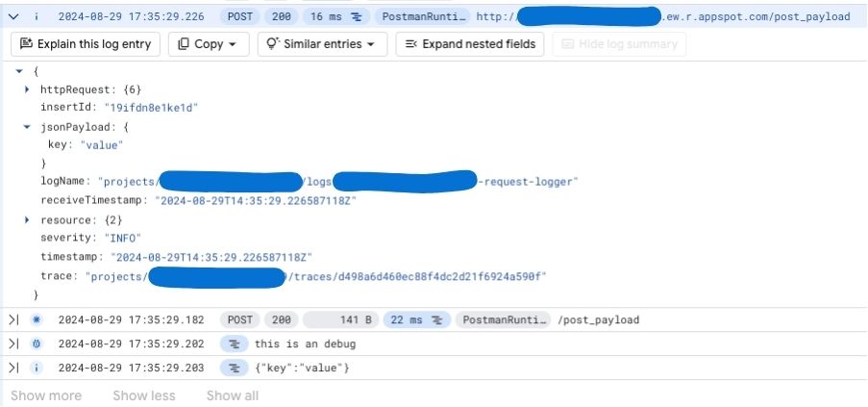This screenshot has width=868, height=407.
Task: Collapse the jsonPayload field
Action: coord(27,127)
